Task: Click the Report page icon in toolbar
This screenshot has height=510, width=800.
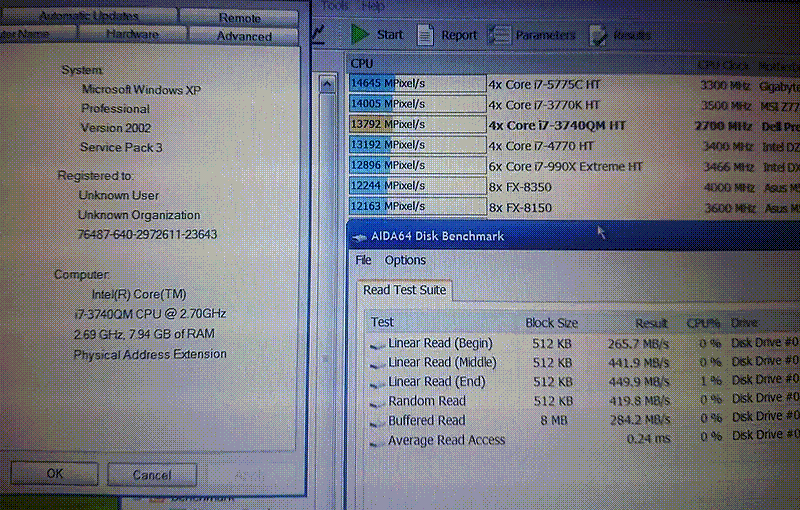Action: (425, 35)
